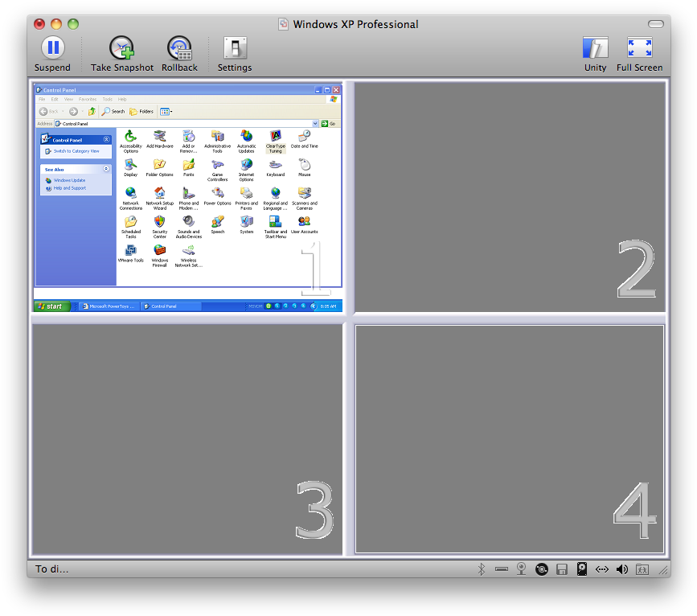
Task: Click the hard disk status icon
Action: (582, 569)
